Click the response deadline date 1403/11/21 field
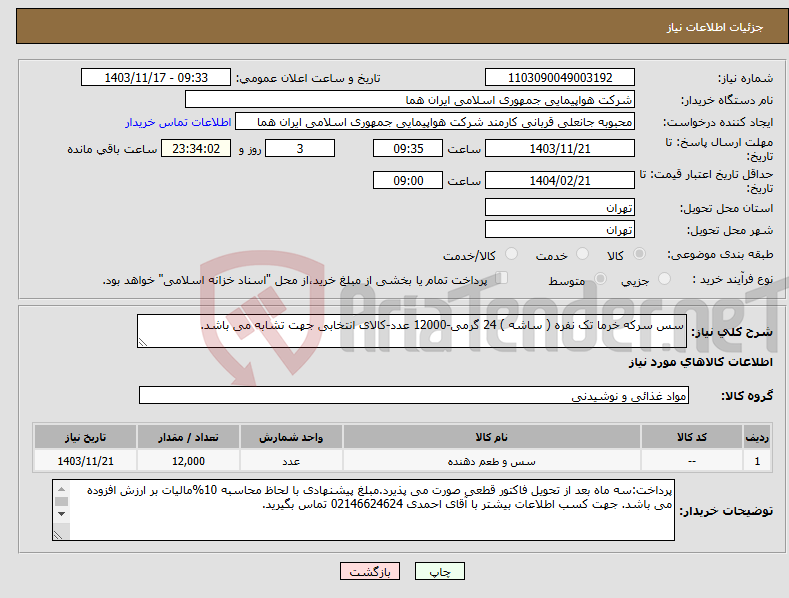This screenshot has height=598, width=789. point(560,148)
